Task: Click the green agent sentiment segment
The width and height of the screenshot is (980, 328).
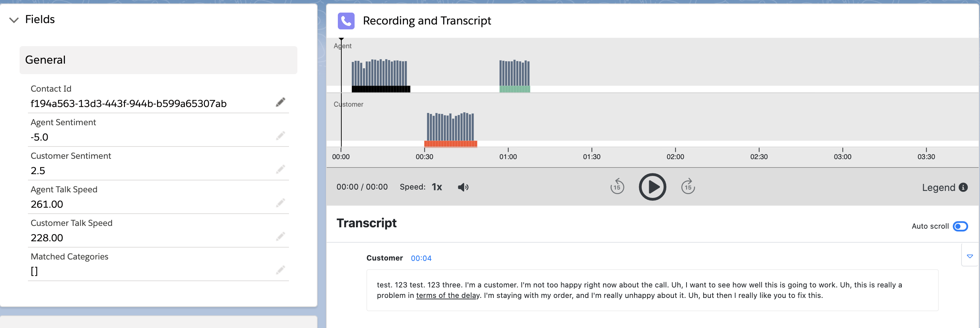Action: click(x=514, y=89)
